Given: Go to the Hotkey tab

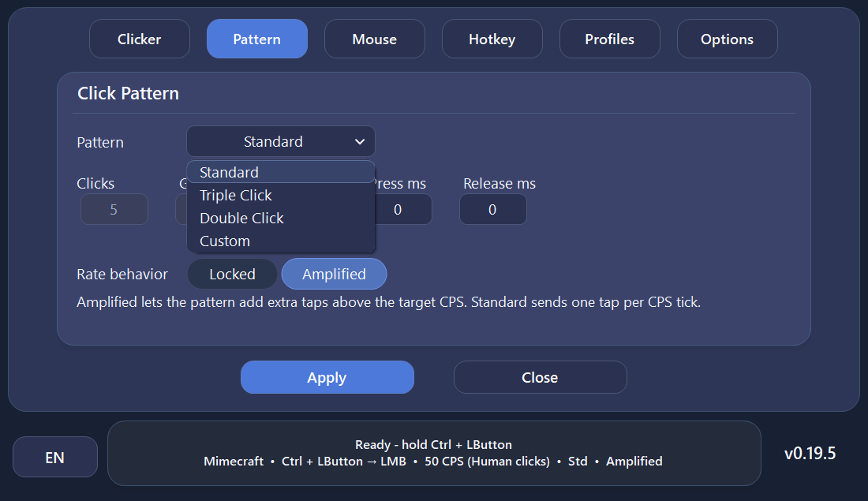Looking at the screenshot, I should [492, 39].
